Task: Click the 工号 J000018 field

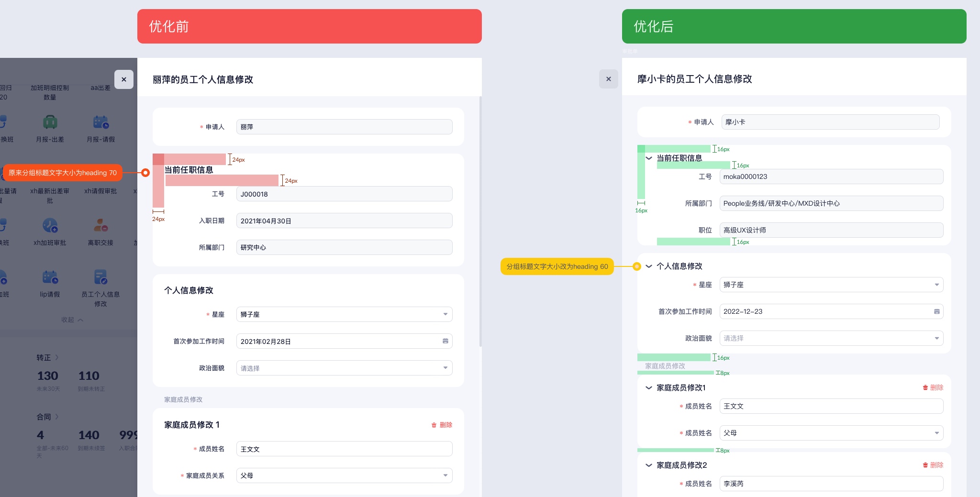Action: (345, 194)
